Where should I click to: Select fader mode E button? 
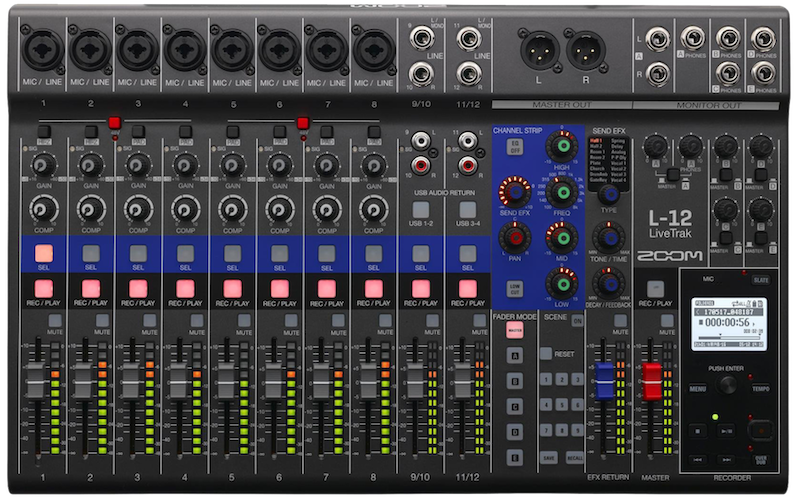point(515,458)
